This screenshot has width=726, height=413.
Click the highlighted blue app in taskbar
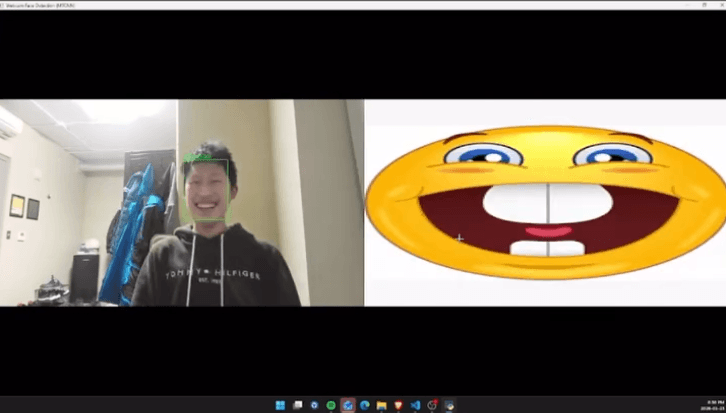point(348,405)
